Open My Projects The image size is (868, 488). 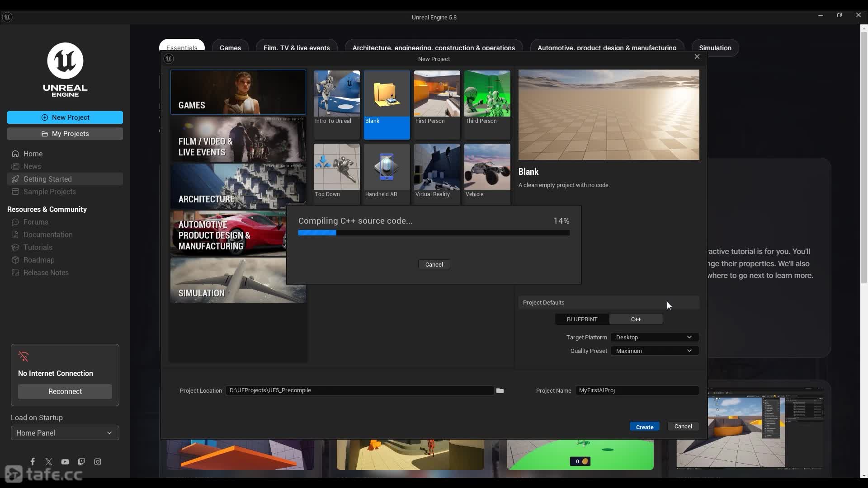click(65, 134)
